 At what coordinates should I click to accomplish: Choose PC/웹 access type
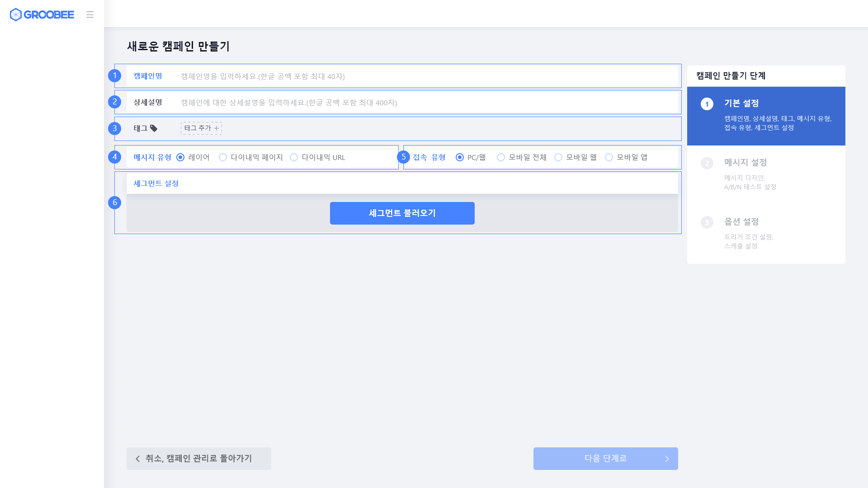460,157
